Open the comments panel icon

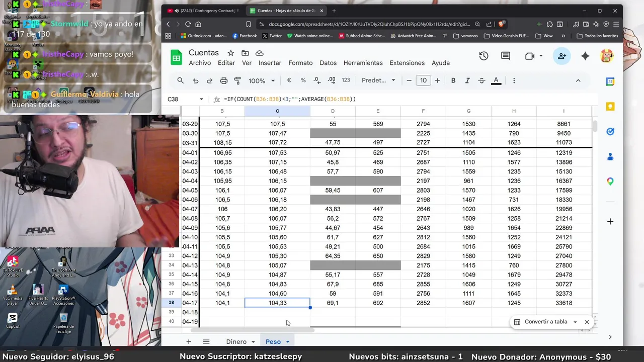[x=506, y=56]
